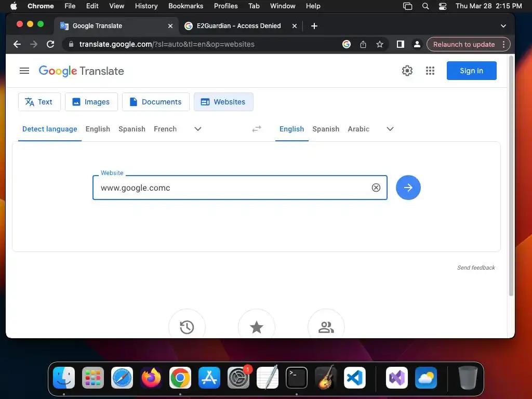The height and width of the screenshot is (399, 532).
Task: Expand more target languages
Action: click(390, 129)
